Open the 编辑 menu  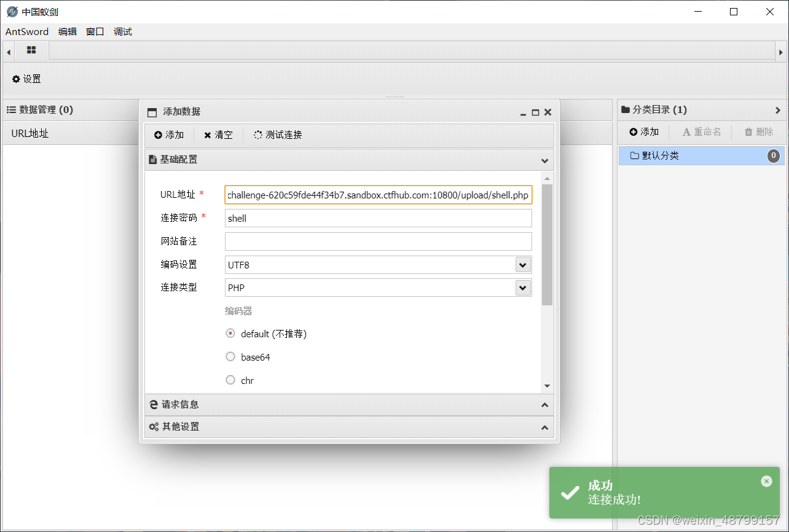pyautogui.click(x=68, y=32)
